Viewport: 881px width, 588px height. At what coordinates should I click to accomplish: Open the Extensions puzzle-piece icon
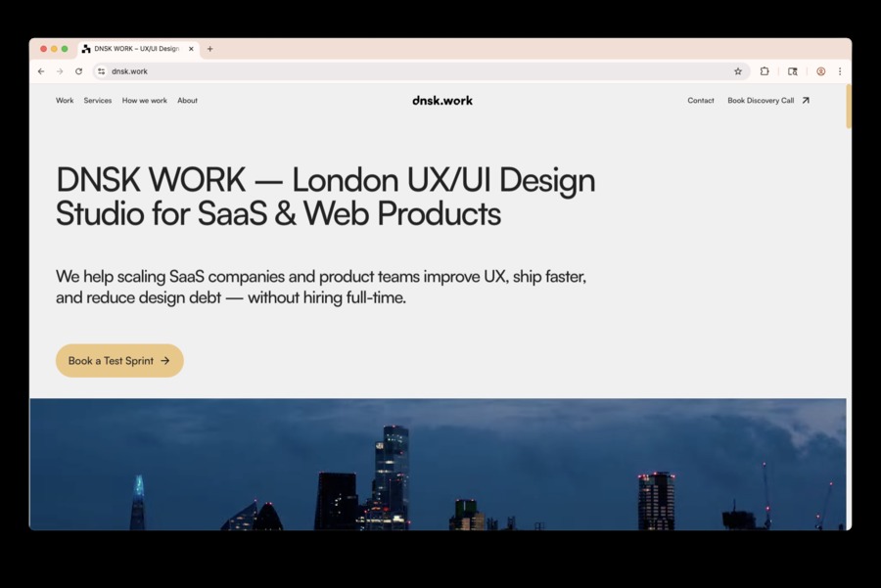pyautogui.click(x=764, y=70)
